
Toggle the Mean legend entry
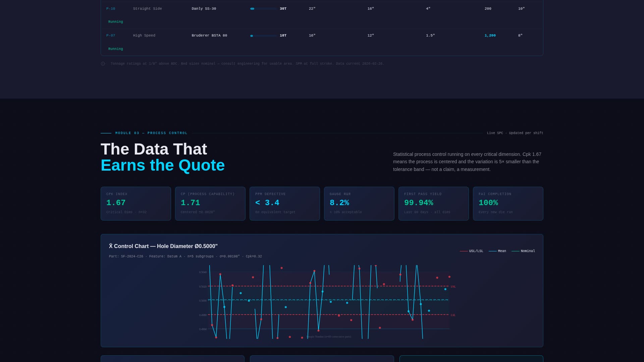coord(497,251)
